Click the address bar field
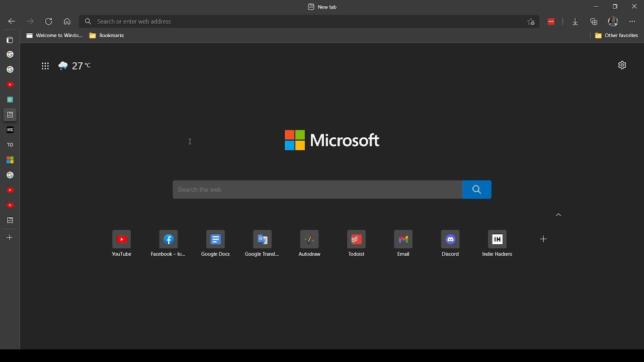This screenshot has width=644, height=362. coord(309,22)
